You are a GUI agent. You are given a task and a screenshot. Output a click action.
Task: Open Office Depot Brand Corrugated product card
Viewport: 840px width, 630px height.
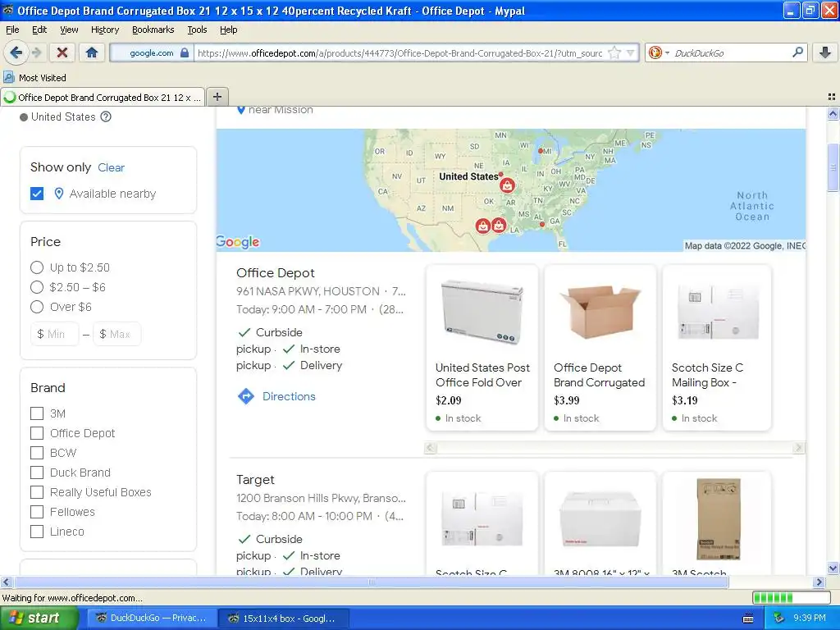pyautogui.click(x=600, y=347)
